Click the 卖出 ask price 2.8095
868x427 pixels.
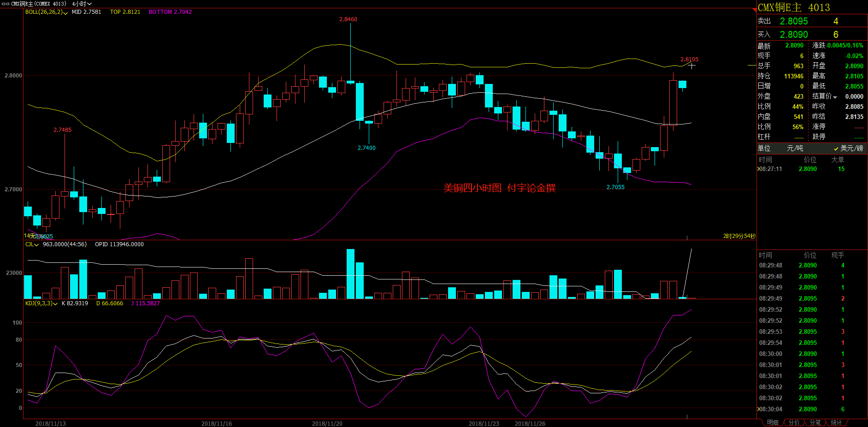794,21
